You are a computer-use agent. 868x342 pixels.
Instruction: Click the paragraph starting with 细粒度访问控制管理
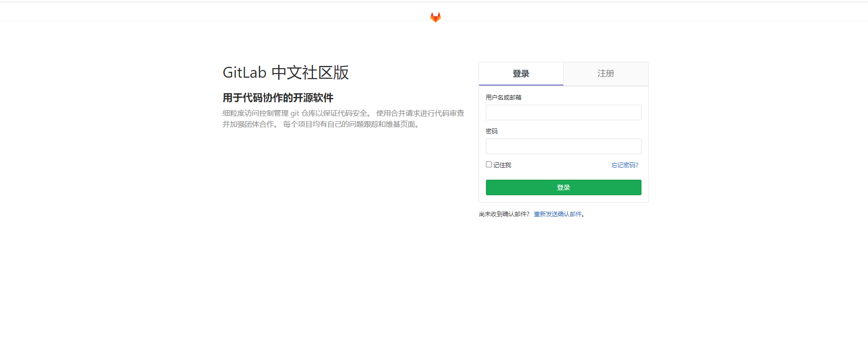tap(343, 119)
